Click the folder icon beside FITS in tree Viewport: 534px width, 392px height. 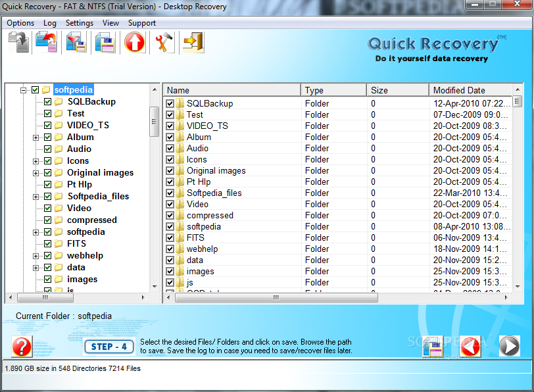pyautogui.click(x=59, y=244)
